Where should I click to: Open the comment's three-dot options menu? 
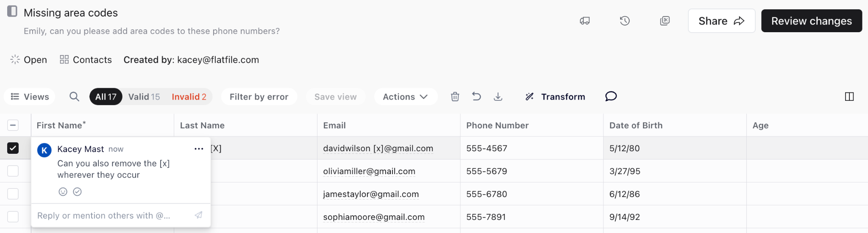pos(199,149)
